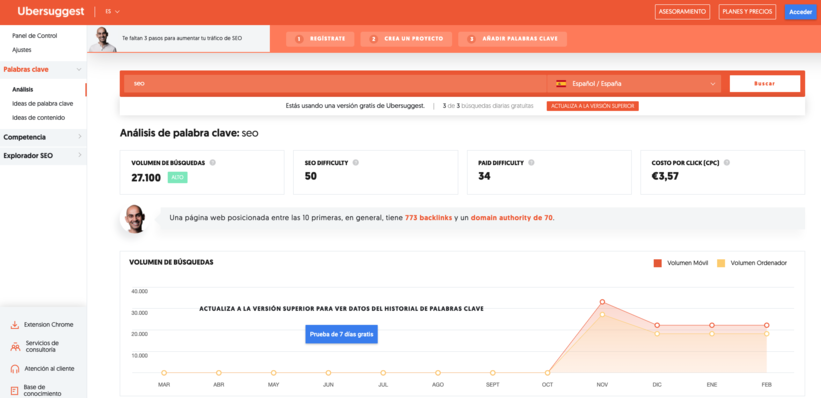The height and width of the screenshot is (398, 821).
Task: Open the Español / España language dropdown
Action: 634,84
